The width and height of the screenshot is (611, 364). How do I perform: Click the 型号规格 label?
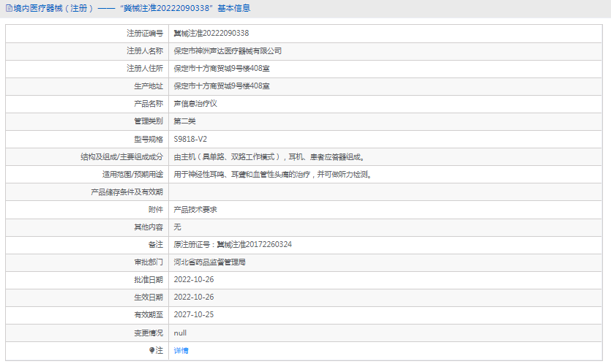tap(149, 139)
